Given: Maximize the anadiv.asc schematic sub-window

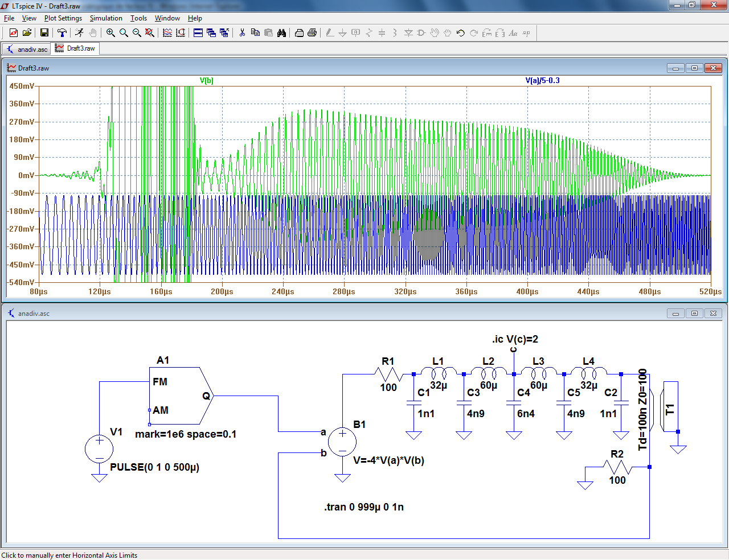Looking at the screenshot, I should tap(694, 313).
